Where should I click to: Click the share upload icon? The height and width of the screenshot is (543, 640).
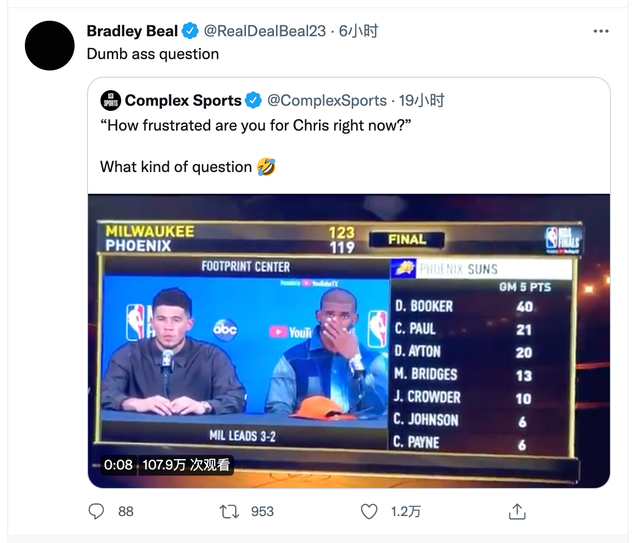click(x=517, y=511)
